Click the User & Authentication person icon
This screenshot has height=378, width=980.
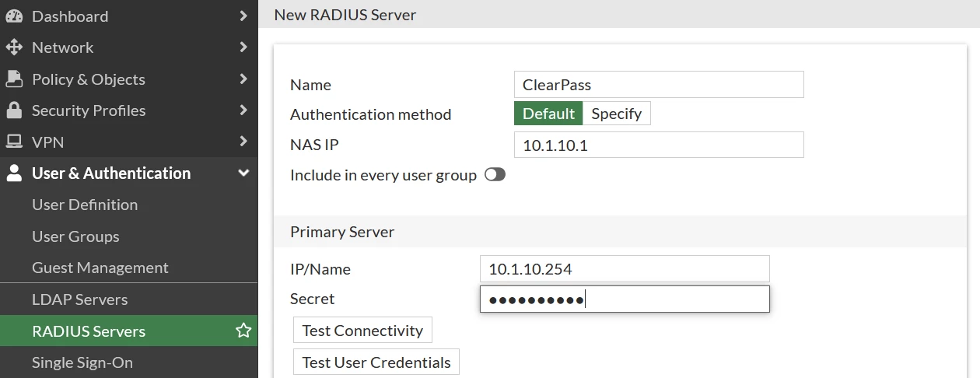(x=14, y=173)
